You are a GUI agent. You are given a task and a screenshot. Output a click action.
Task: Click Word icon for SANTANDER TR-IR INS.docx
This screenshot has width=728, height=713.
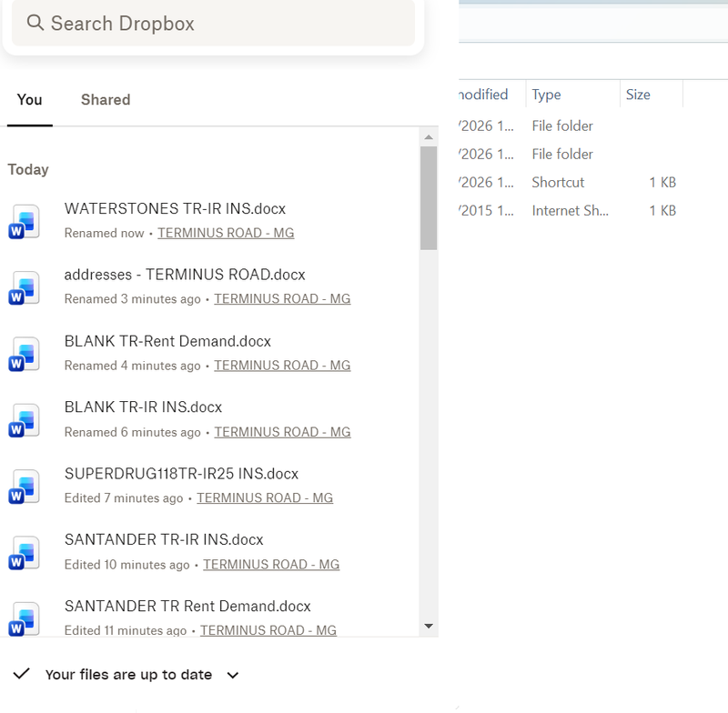(x=25, y=553)
